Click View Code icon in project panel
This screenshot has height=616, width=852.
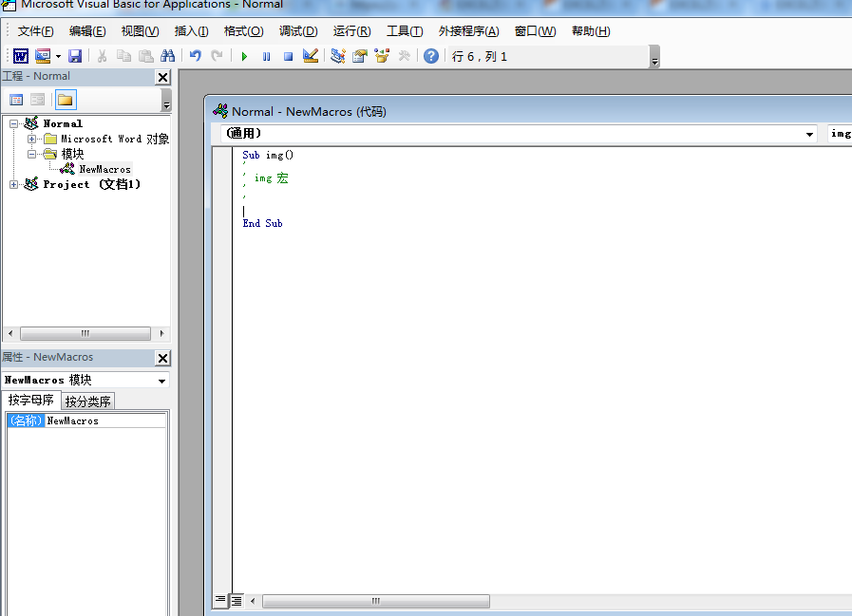16,100
